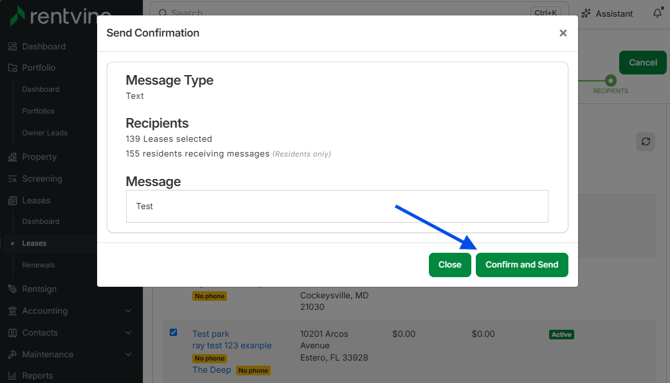Open the Rentsign menu

pos(39,289)
